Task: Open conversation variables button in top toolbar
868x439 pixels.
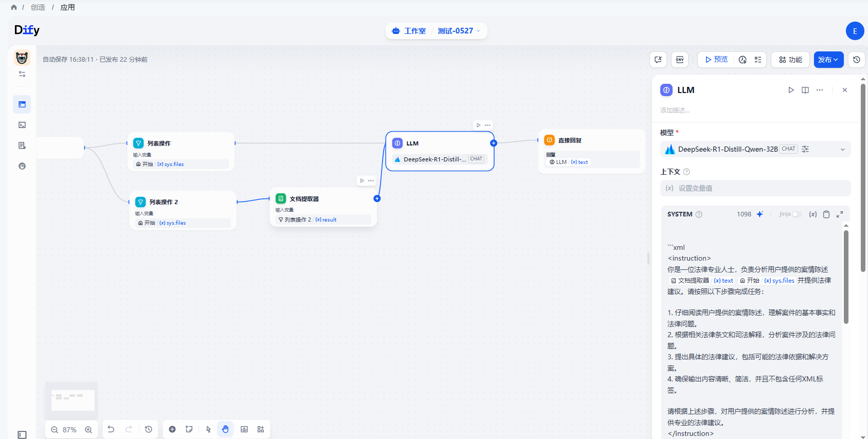Action: pos(658,60)
